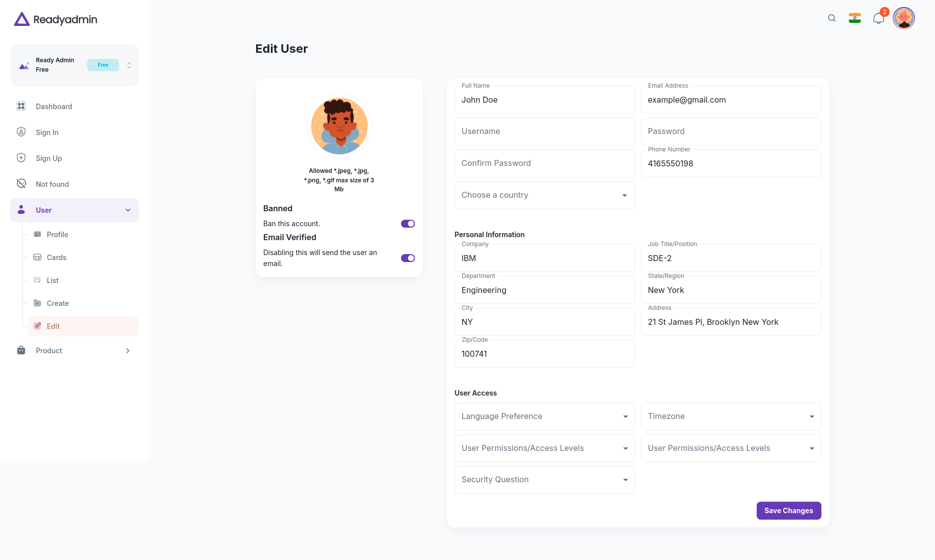The width and height of the screenshot is (935, 560).
Task: Open the India flag language selector
Action: 854,18
